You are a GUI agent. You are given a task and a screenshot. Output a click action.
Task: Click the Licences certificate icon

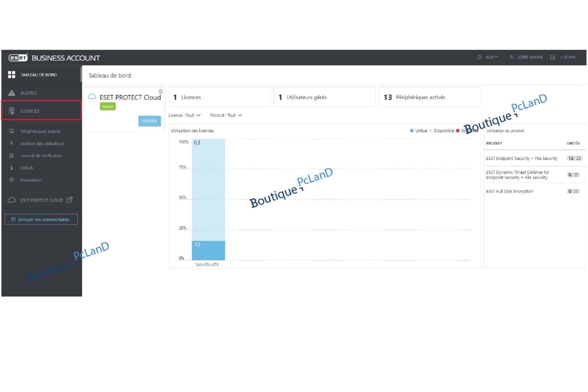tap(11, 111)
